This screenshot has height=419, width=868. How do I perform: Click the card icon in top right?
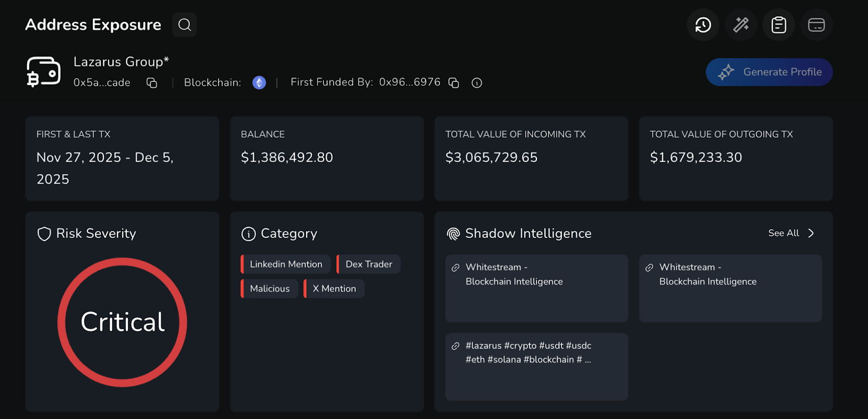click(x=816, y=25)
